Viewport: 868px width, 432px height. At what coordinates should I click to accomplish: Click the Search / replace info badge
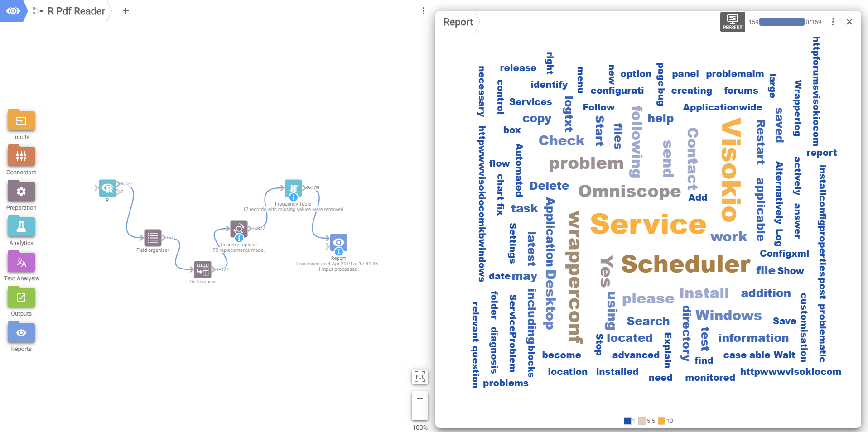click(239, 238)
